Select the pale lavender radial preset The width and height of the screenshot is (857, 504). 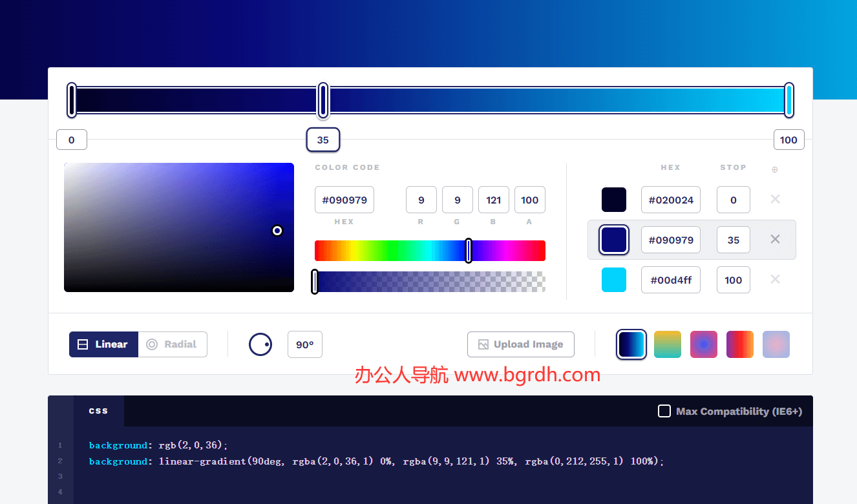(x=776, y=344)
